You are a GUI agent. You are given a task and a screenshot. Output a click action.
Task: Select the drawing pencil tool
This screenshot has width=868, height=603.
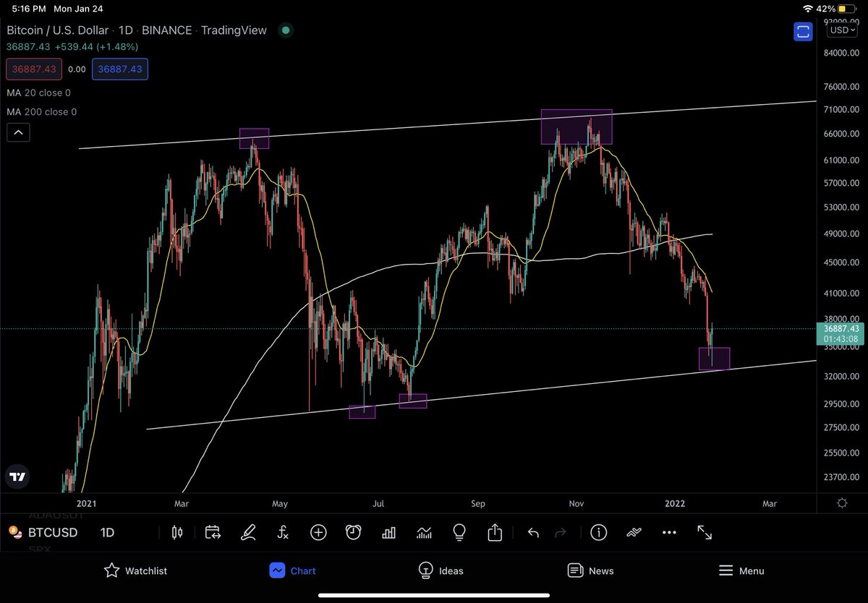(248, 533)
